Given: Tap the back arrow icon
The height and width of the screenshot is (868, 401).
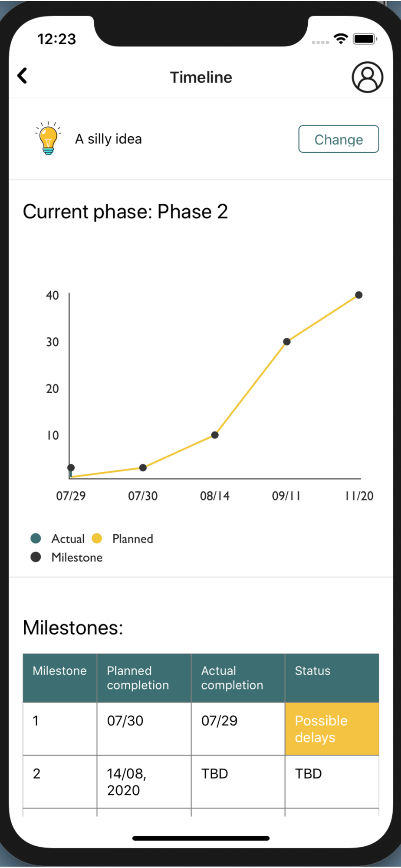Looking at the screenshot, I should tap(22, 76).
